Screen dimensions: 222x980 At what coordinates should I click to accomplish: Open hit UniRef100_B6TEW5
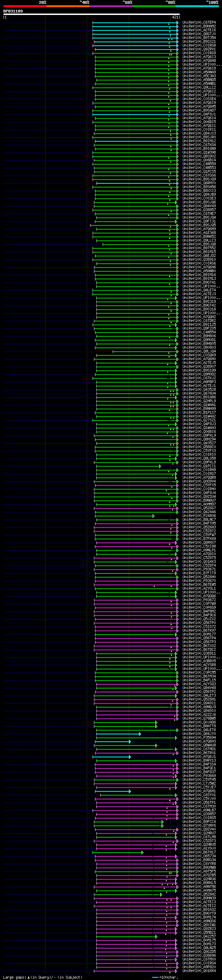[199, 584]
